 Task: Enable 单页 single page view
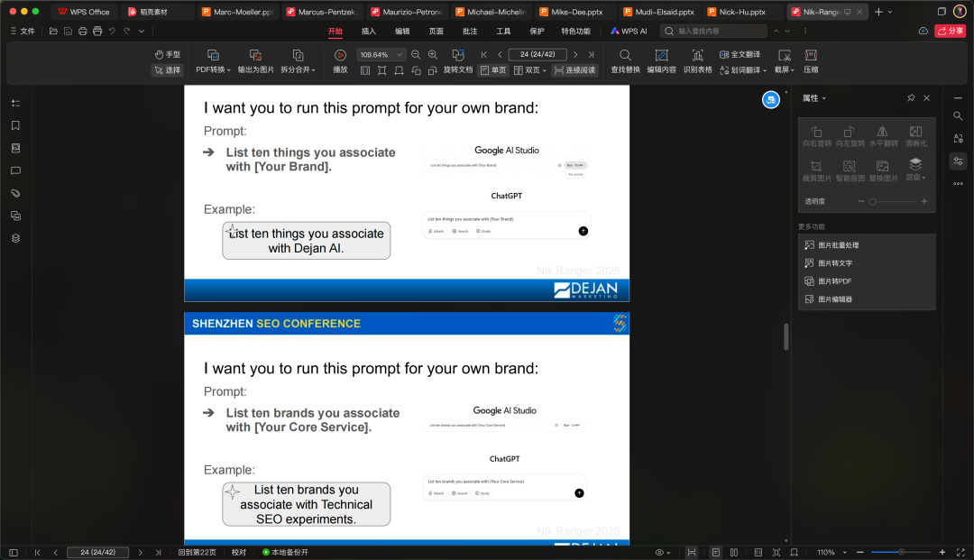tap(493, 70)
